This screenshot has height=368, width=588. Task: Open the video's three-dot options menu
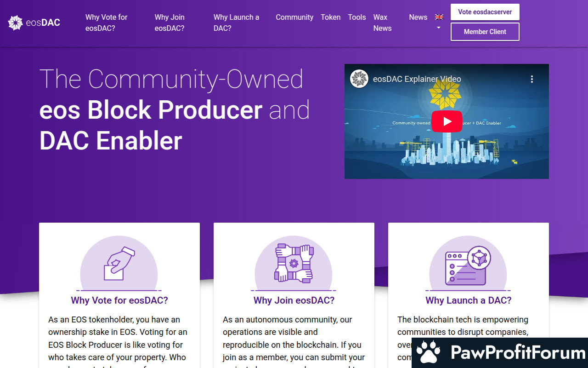(532, 79)
